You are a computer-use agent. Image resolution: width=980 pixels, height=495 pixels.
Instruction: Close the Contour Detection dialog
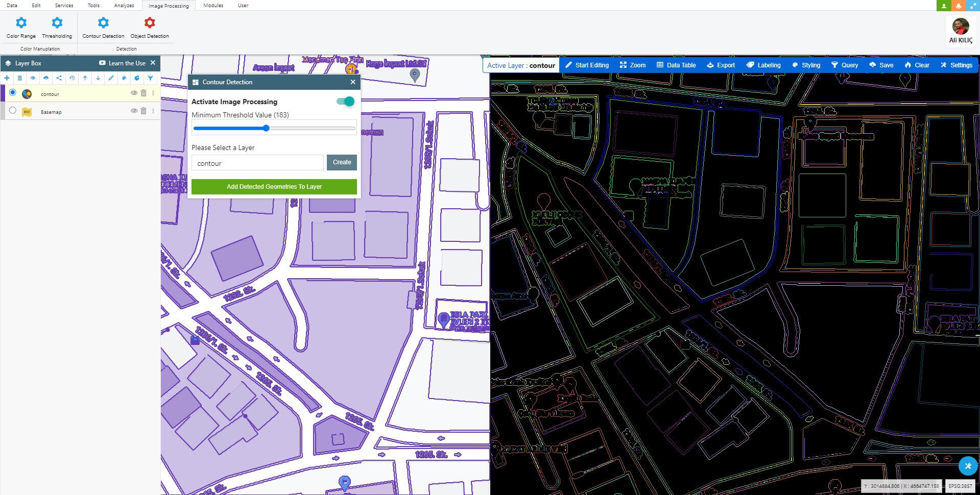pos(353,82)
